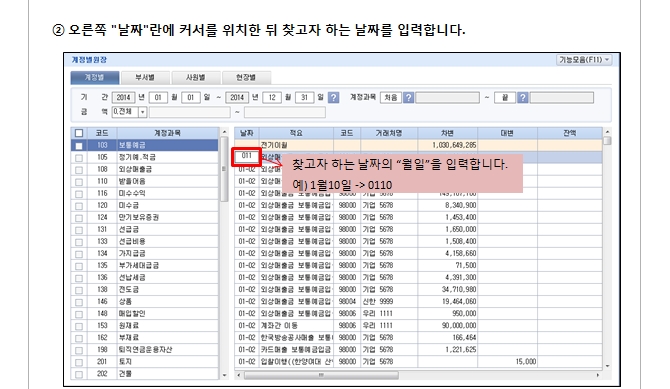Switch to the 부서별 tab

click(x=145, y=77)
